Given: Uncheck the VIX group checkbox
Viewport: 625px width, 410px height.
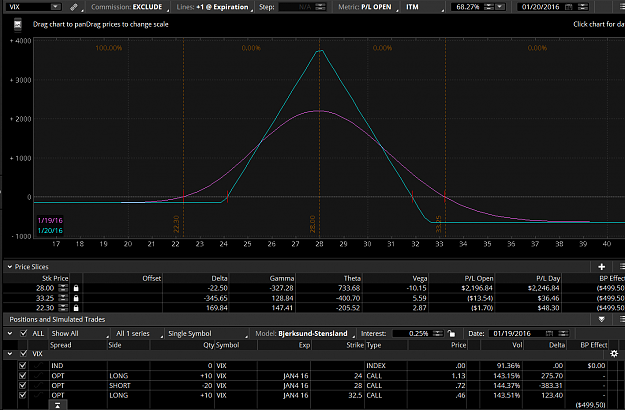Looking at the screenshot, I should [24, 354].
